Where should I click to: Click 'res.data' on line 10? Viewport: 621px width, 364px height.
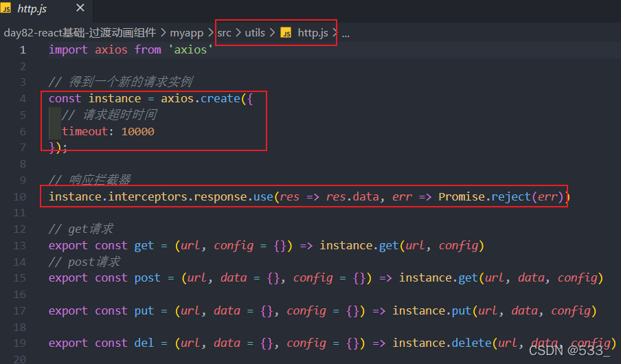(x=352, y=197)
